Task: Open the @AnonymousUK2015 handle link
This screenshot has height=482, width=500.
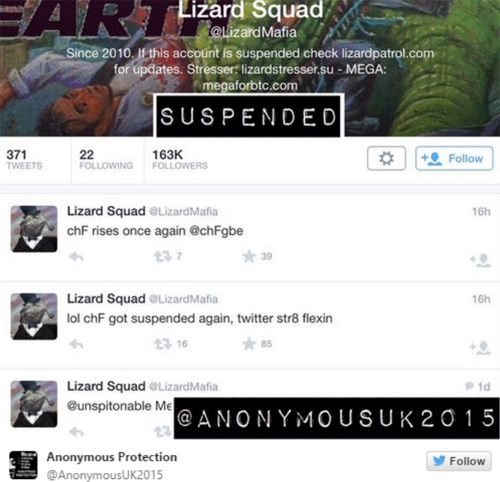Action: (105, 475)
